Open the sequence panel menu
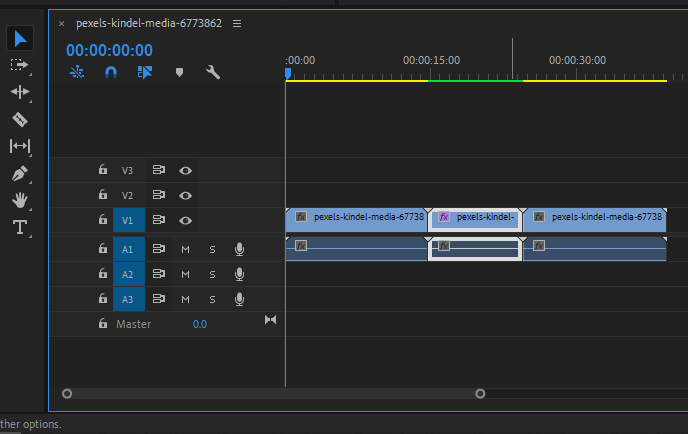688x434 pixels. pyautogui.click(x=237, y=23)
